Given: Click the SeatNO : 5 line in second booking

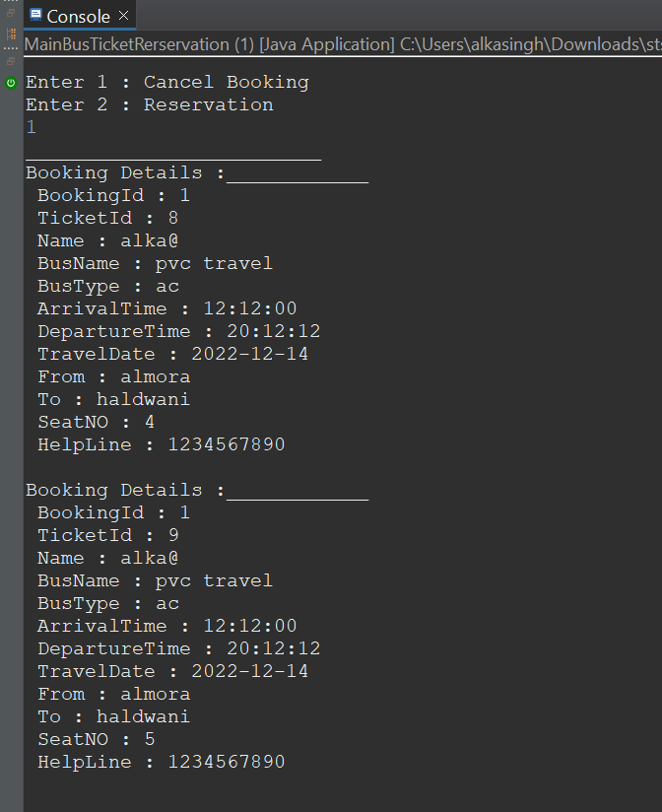Looking at the screenshot, I should (x=94, y=738).
